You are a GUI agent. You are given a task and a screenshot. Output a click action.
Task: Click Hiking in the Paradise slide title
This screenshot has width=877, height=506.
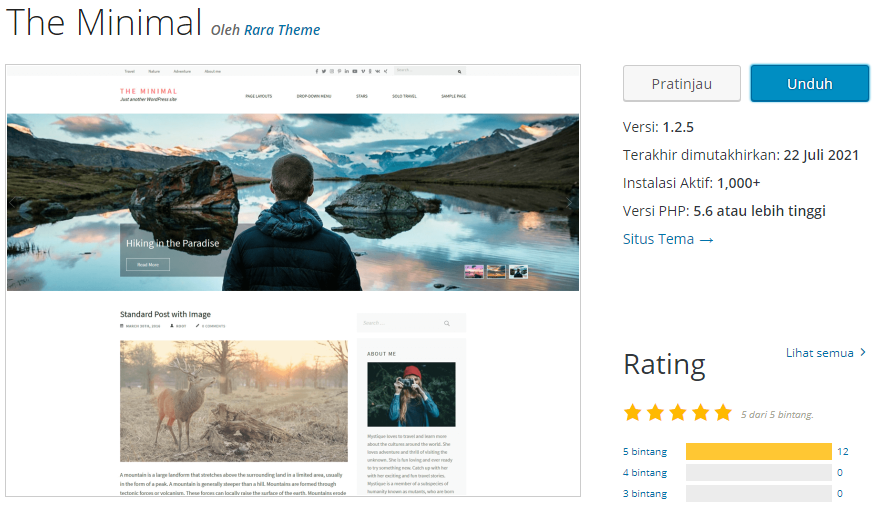(172, 243)
